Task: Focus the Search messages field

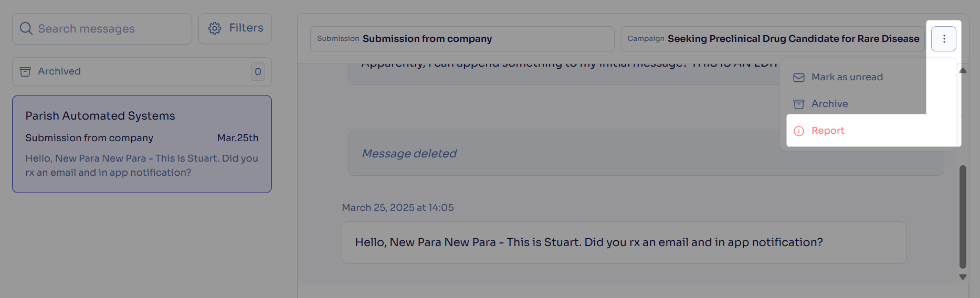Action: pyautogui.click(x=102, y=29)
